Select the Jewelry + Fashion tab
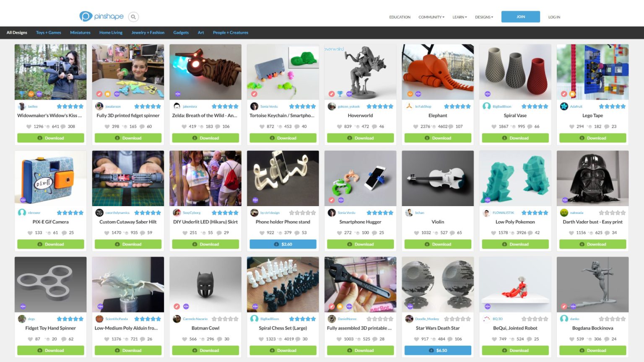Viewport: 644px width, 362px height. [148, 32]
